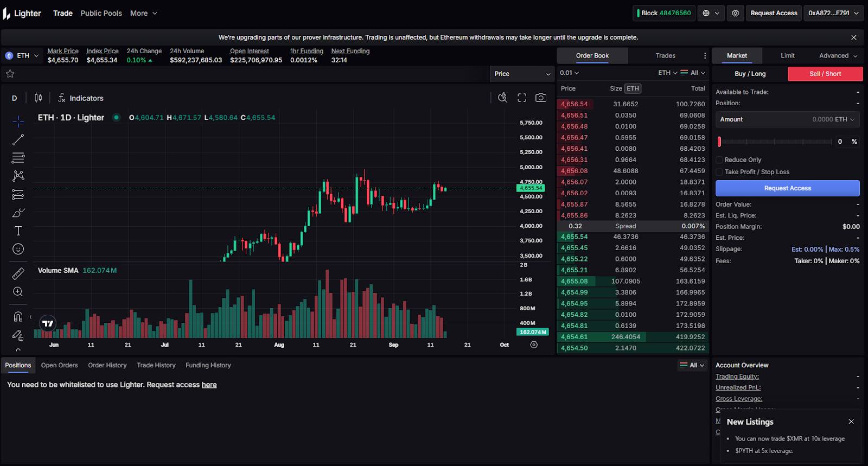
Task: Click the amount percentage slider handle
Action: pyautogui.click(x=719, y=142)
